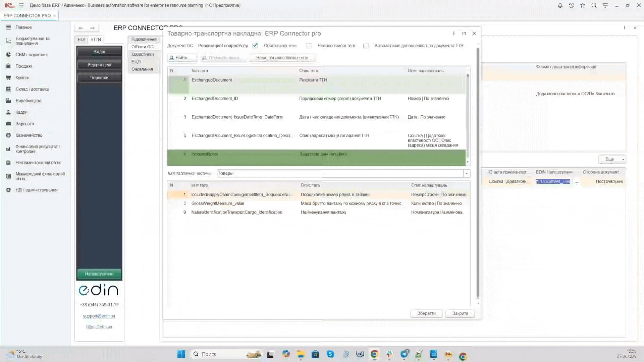This screenshot has height=362, width=644.
Task: Click the back navigation arrow
Action: [x=81, y=28]
